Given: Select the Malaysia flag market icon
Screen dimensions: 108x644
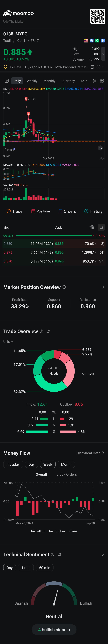Looking at the screenshot, I should pyautogui.click(x=86, y=40).
